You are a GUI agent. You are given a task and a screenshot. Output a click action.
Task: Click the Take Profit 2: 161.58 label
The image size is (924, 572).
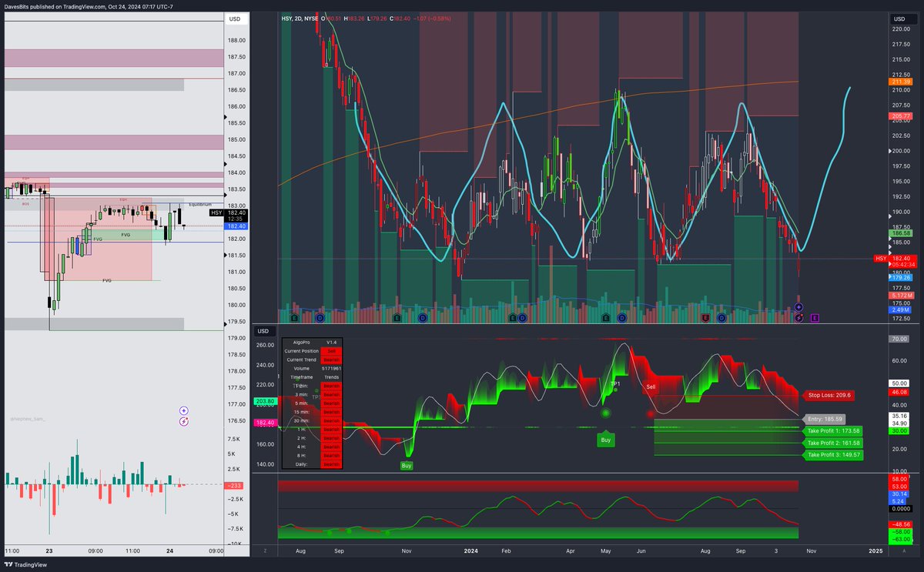[x=833, y=443]
